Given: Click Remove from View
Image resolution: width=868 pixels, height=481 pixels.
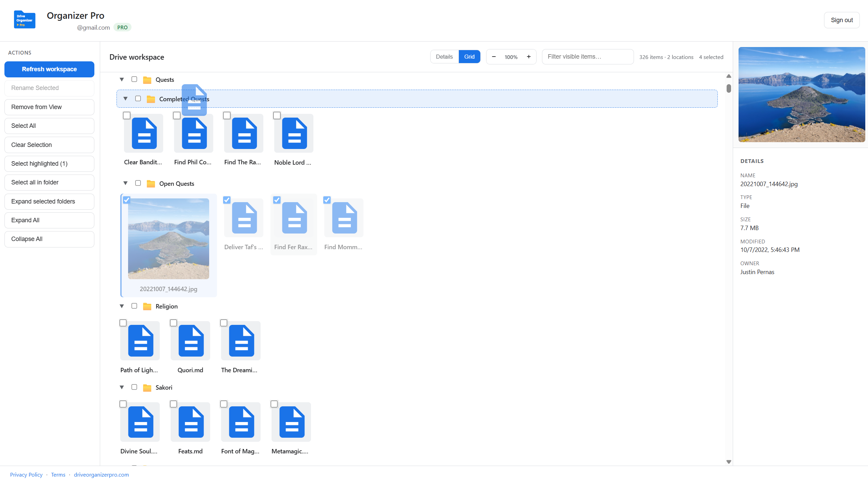Looking at the screenshot, I should 49,107.
